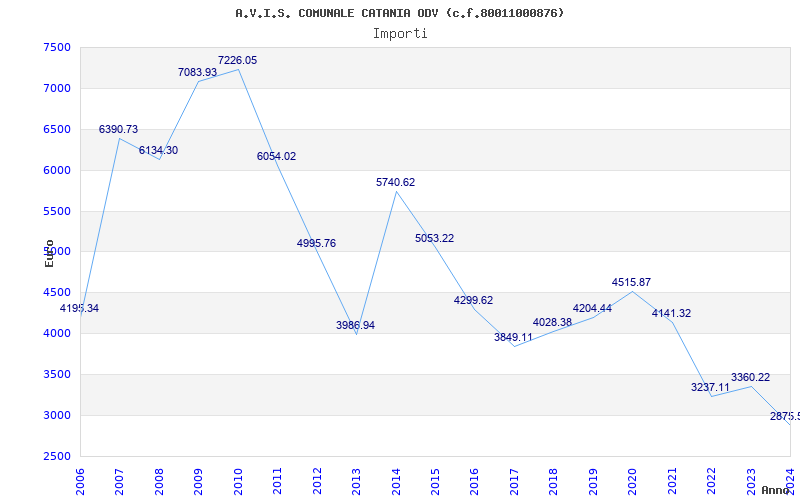The width and height of the screenshot is (800, 500).
Task: Select the peak value 7226.05
Action: pos(237,60)
